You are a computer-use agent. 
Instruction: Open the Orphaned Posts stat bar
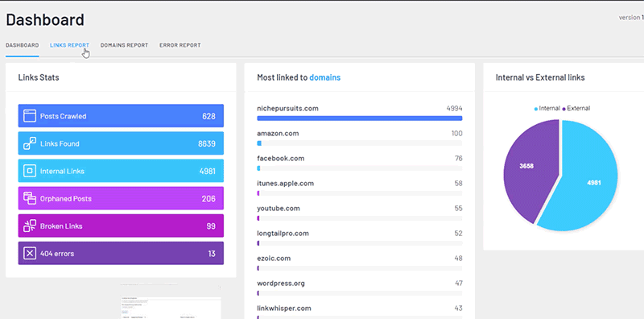coord(121,198)
